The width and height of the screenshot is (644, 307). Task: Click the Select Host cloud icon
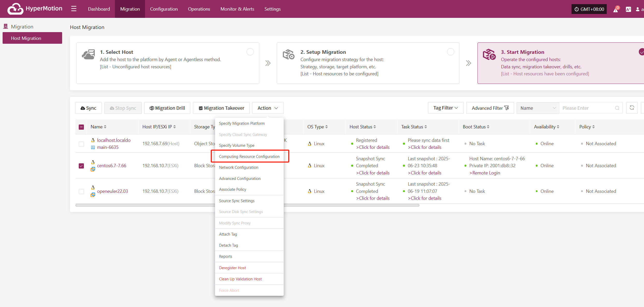click(x=88, y=55)
